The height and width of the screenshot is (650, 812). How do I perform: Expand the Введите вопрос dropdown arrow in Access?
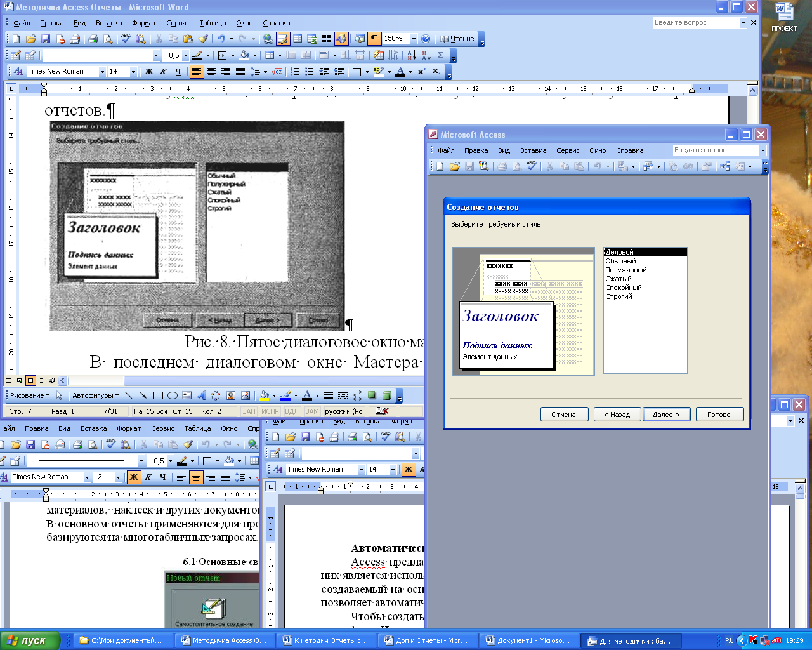pyautogui.click(x=763, y=150)
